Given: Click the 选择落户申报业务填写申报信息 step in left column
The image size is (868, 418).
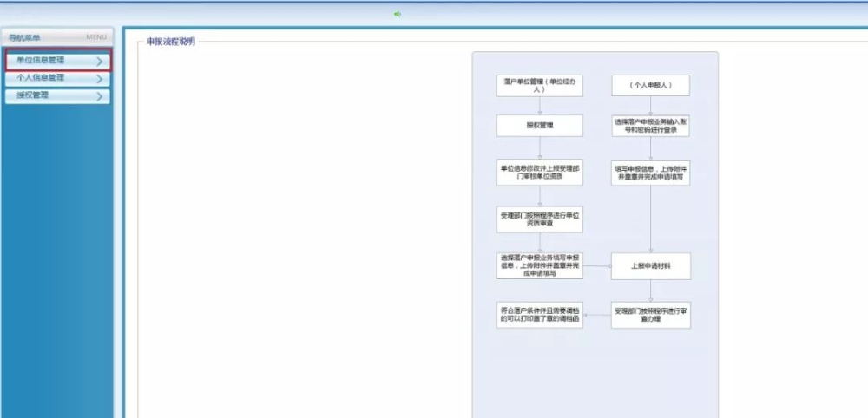Looking at the screenshot, I should point(539,266).
